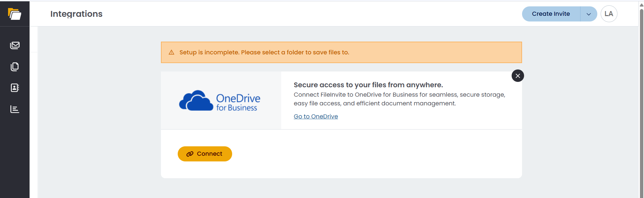Click the warning triangle icon in alert
The width and height of the screenshot is (644, 198).
click(171, 52)
